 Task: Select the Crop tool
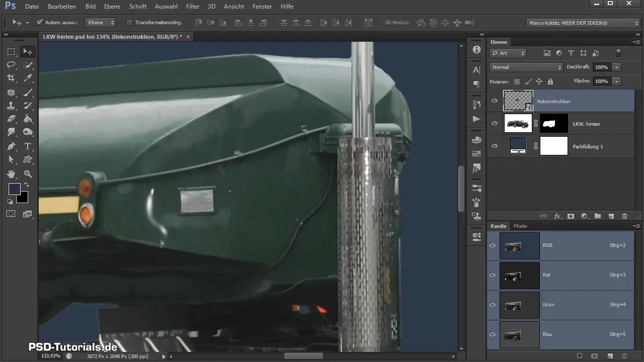(11, 78)
